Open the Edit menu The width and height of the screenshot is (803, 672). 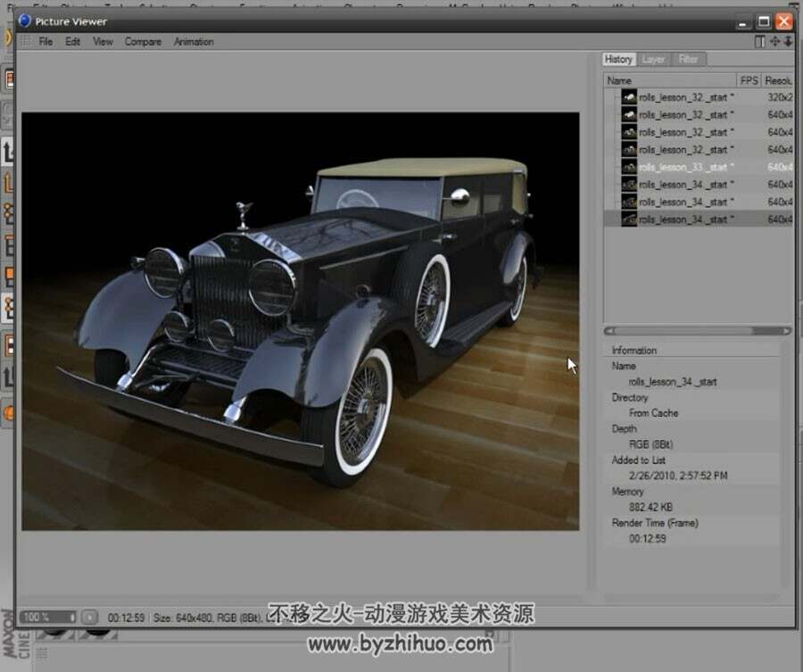pos(73,41)
